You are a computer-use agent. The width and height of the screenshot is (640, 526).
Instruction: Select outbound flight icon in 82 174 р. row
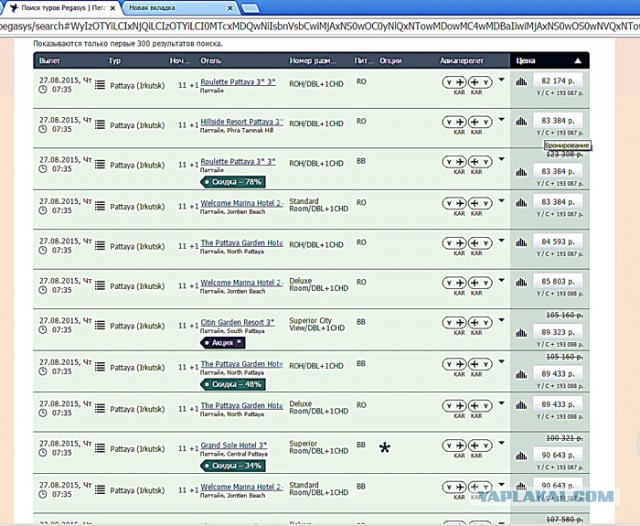454,82
